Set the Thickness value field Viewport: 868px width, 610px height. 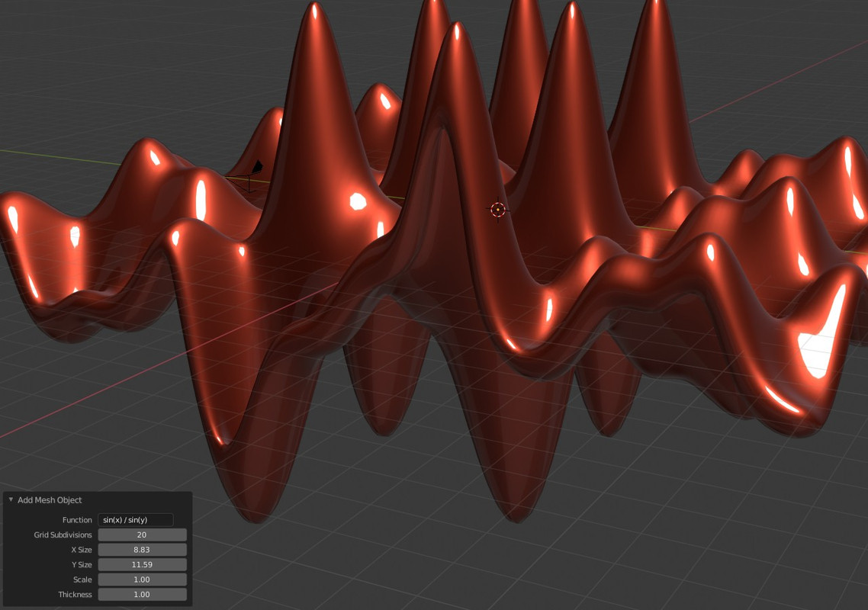[x=143, y=595]
